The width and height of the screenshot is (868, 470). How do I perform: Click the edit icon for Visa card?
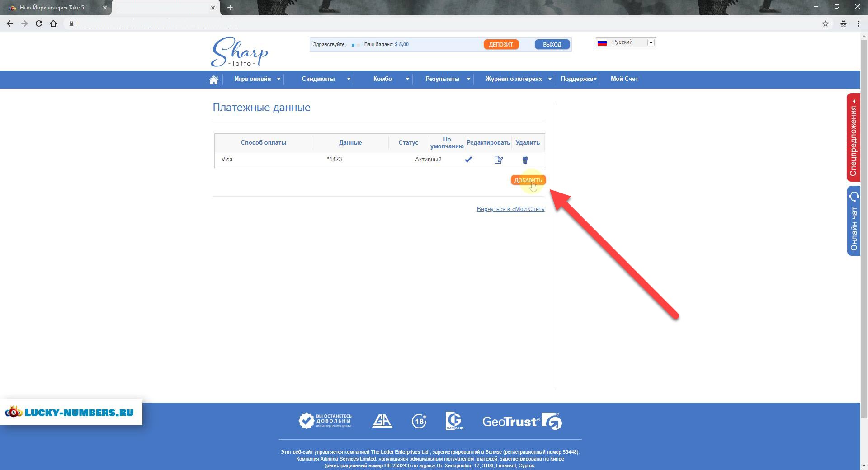point(498,160)
